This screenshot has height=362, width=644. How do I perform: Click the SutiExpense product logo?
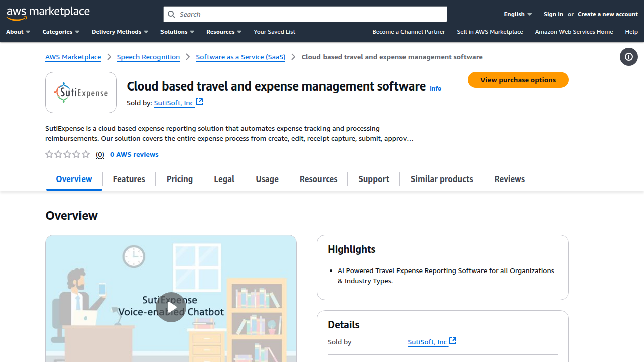[81, 93]
